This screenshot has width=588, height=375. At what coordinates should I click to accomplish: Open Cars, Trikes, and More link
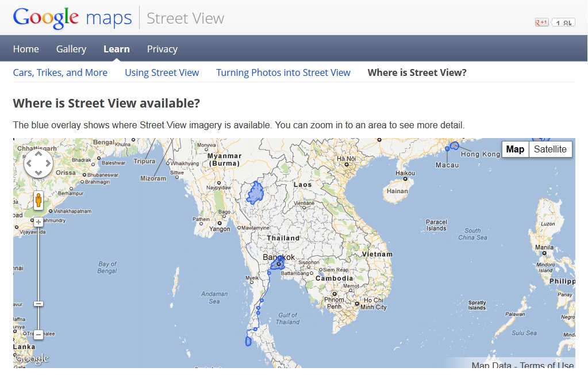(x=60, y=72)
